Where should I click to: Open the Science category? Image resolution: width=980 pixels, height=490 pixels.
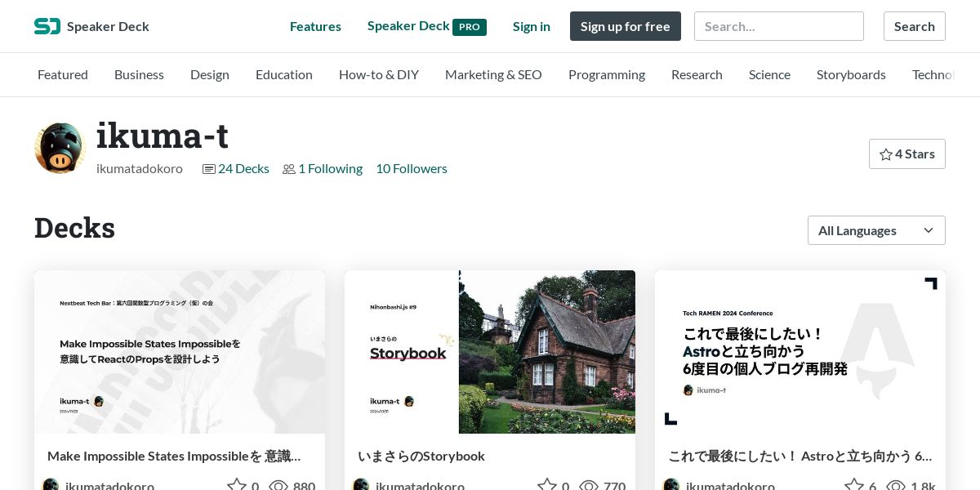tap(769, 74)
